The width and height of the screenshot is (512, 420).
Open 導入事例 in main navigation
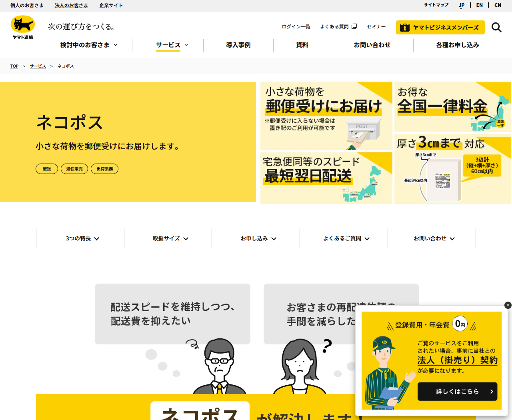click(238, 45)
